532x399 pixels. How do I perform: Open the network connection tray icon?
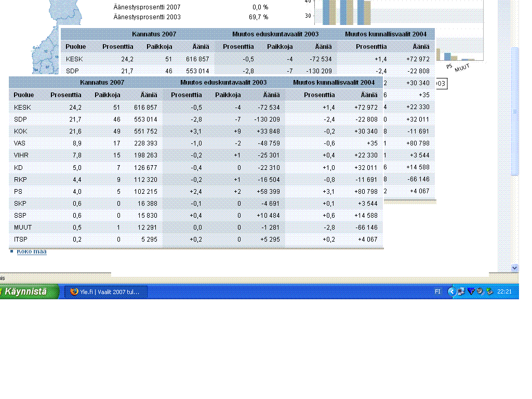(461, 291)
